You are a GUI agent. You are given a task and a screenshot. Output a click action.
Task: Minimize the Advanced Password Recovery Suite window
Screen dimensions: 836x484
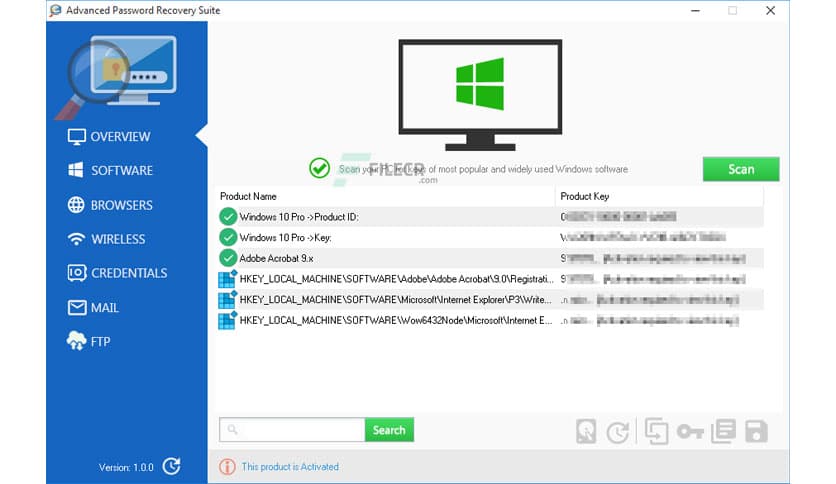point(695,10)
